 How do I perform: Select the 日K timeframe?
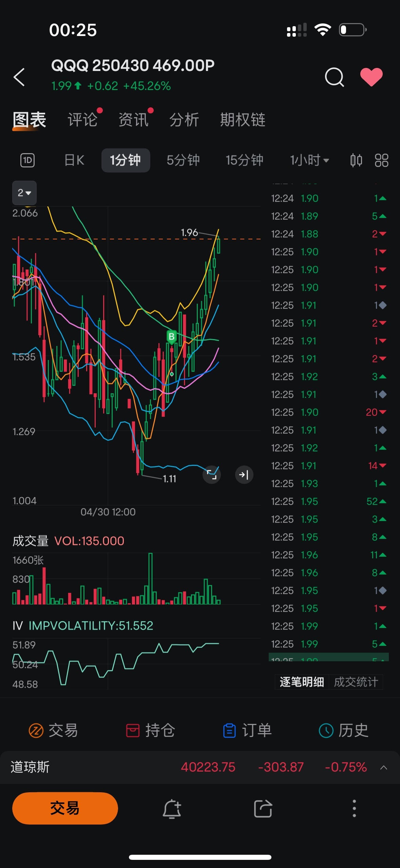[74, 160]
